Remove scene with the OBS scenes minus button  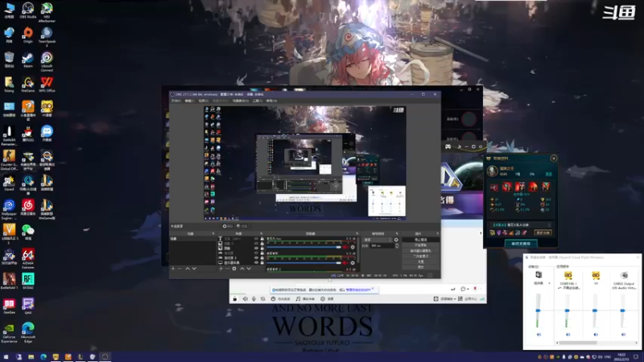[180, 269]
